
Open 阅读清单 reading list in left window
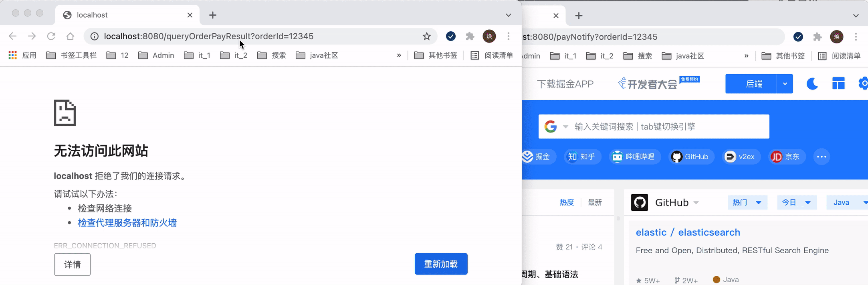[x=492, y=55]
